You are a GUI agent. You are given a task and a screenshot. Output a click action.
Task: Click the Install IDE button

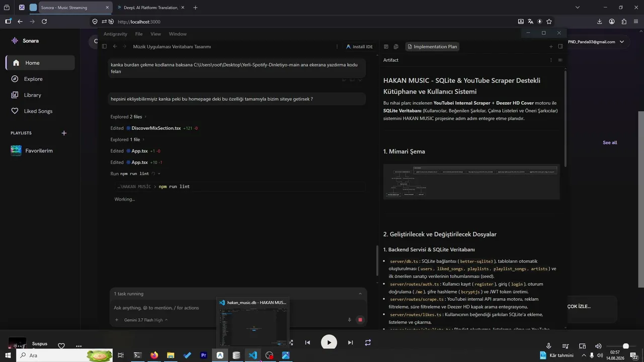point(359,46)
